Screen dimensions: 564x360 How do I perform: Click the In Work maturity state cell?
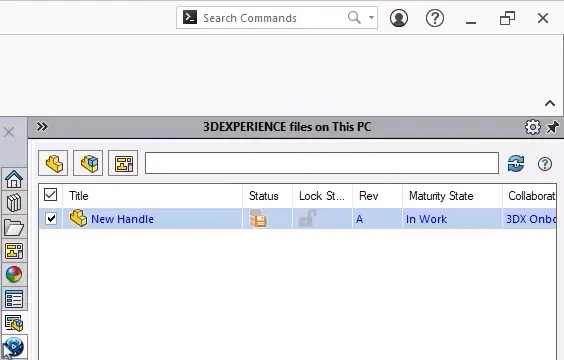(x=452, y=219)
